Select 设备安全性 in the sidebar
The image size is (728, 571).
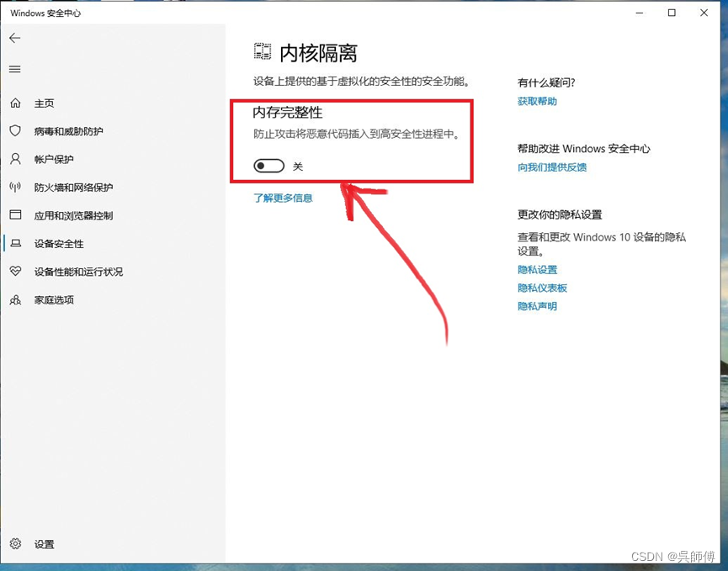59,244
